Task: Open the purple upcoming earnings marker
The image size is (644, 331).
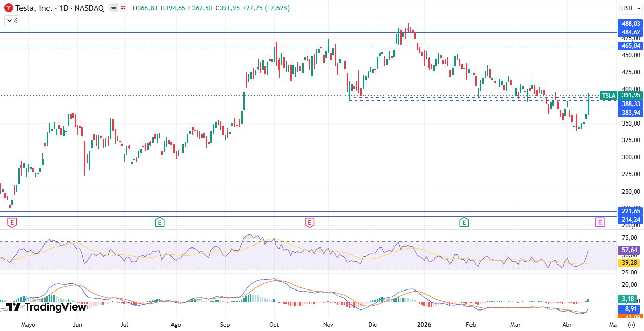Action: [x=600, y=222]
